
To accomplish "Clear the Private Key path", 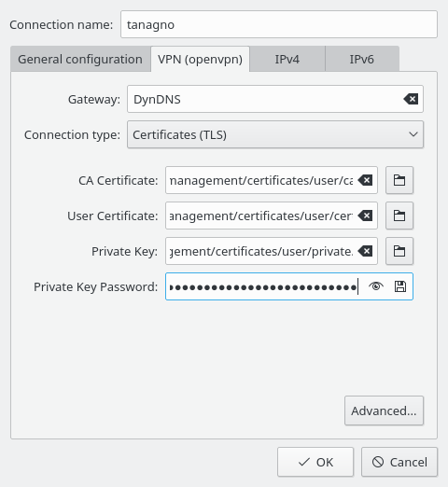I will (x=365, y=251).
